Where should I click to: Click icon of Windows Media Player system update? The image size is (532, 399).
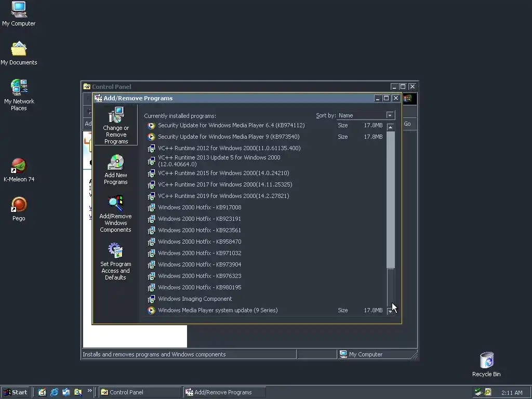click(x=151, y=311)
